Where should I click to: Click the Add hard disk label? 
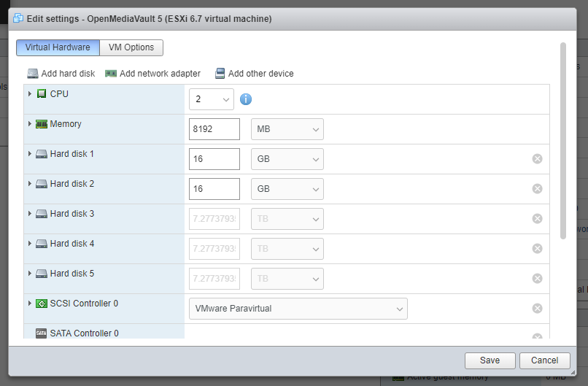[x=68, y=74]
